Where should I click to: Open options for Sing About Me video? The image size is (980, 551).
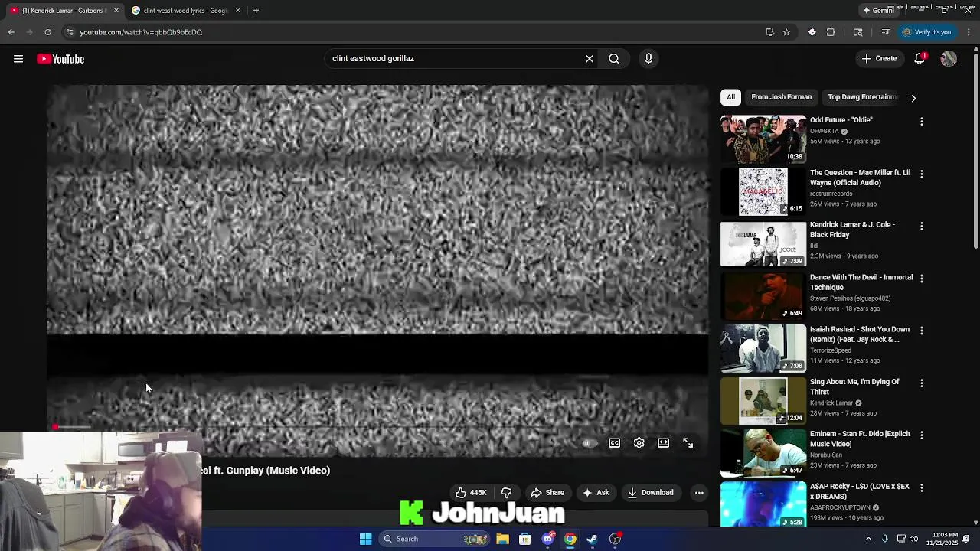point(922,383)
